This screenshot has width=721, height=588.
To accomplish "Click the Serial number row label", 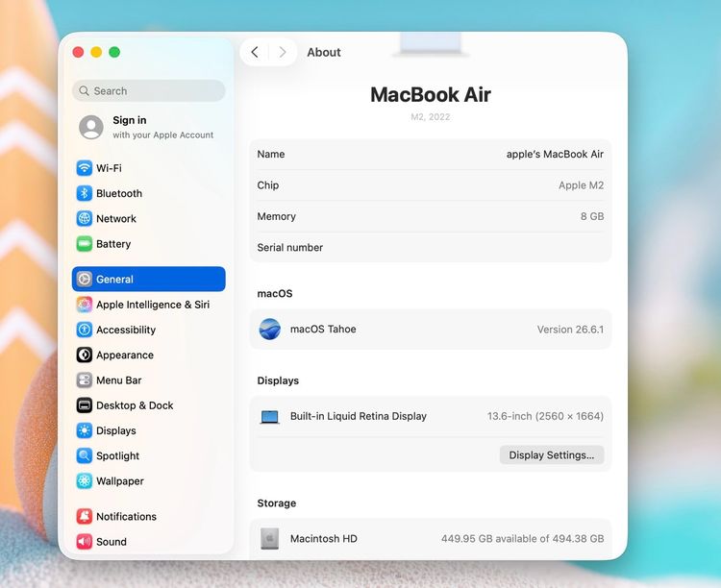I will point(290,248).
